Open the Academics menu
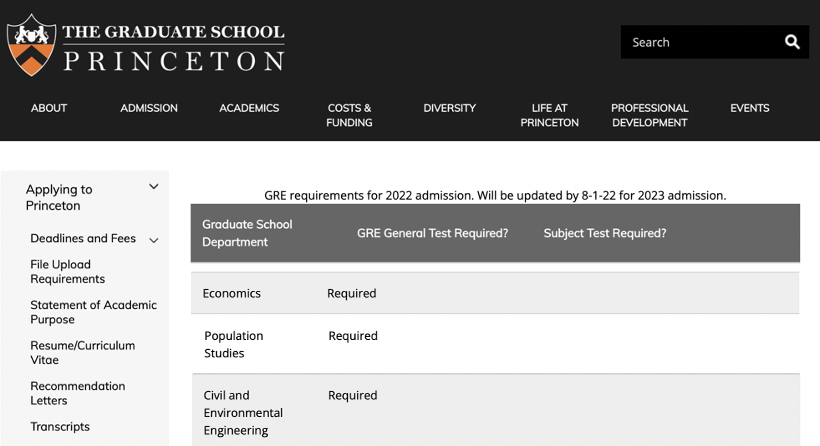The height and width of the screenshot is (446, 820). (x=249, y=108)
